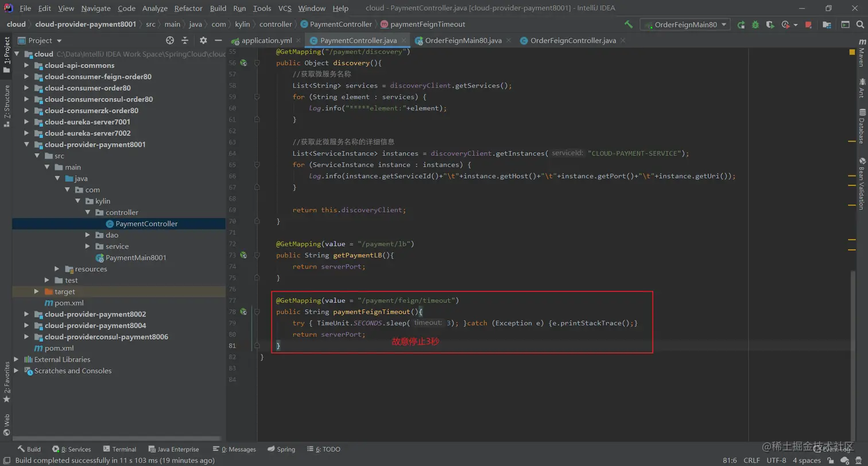
Task: Select cloud-eureka-server7002 module
Action: click(87, 133)
